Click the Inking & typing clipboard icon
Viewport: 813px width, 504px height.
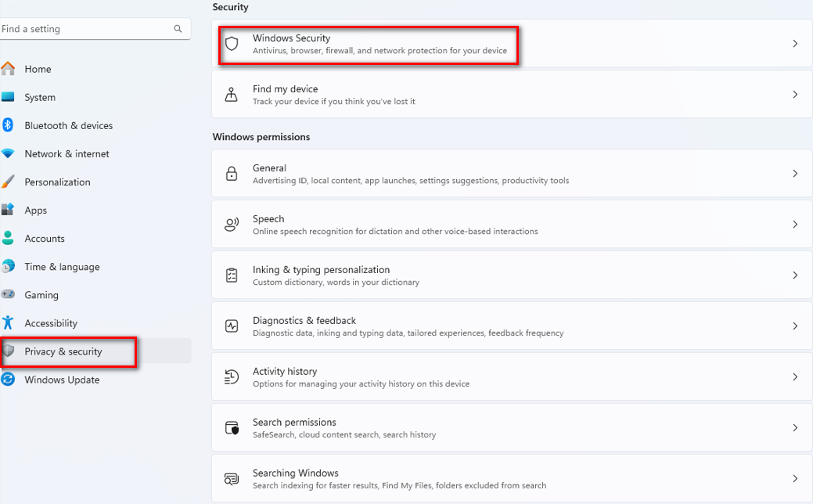[232, 275]
